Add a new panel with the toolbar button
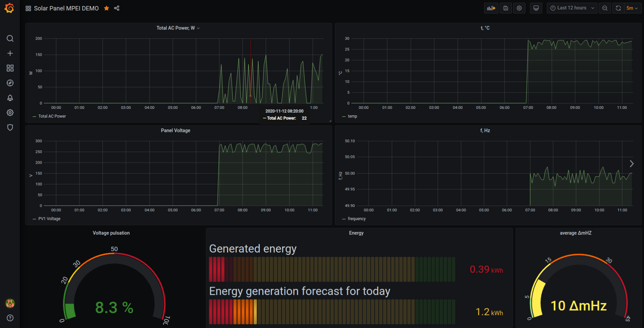The height and width of the screenshot is (328, 644). tap(491, 8)
